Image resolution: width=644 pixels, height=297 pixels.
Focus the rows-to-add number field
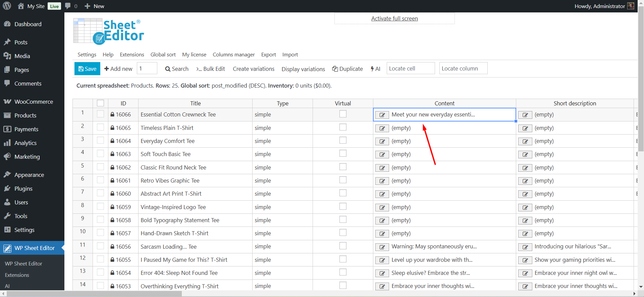(147, 68)
